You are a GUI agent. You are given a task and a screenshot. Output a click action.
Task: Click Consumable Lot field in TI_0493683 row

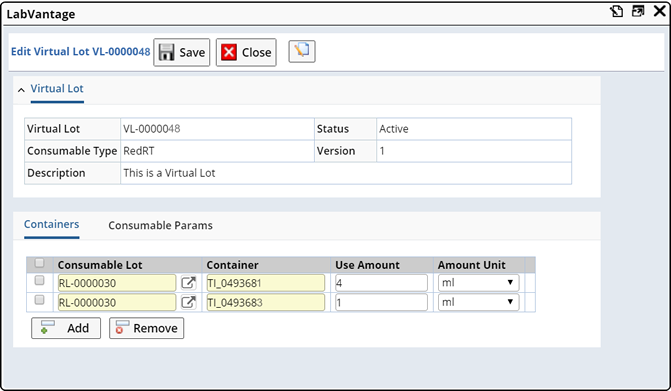(117, 302)
